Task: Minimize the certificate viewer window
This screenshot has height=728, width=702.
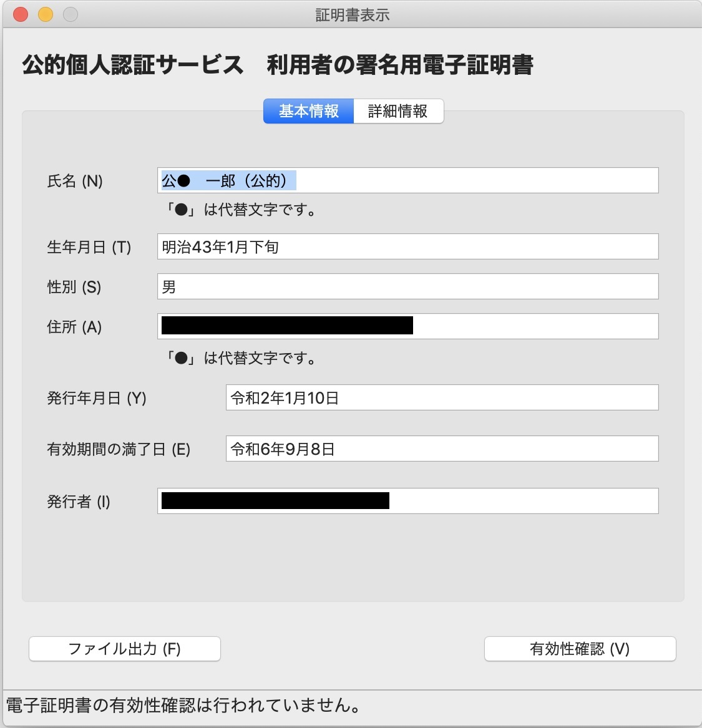Action: pyautogui.click(x=44, y=13)
